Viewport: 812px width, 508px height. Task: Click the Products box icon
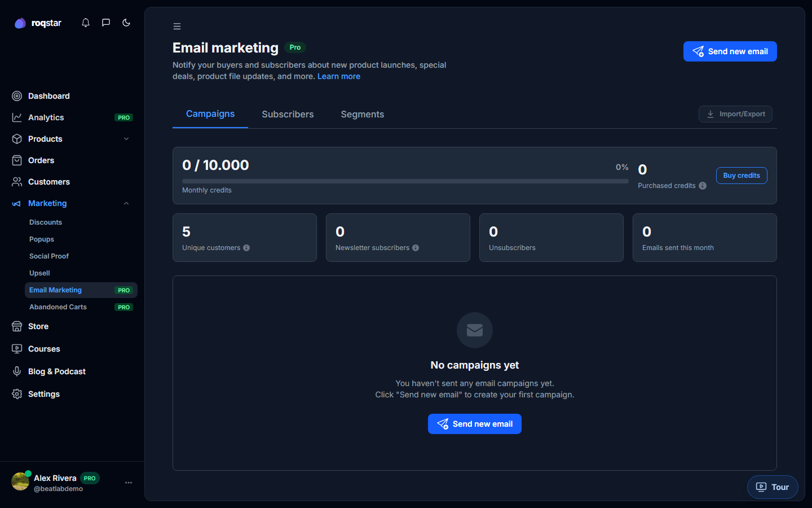pos(17,139)
